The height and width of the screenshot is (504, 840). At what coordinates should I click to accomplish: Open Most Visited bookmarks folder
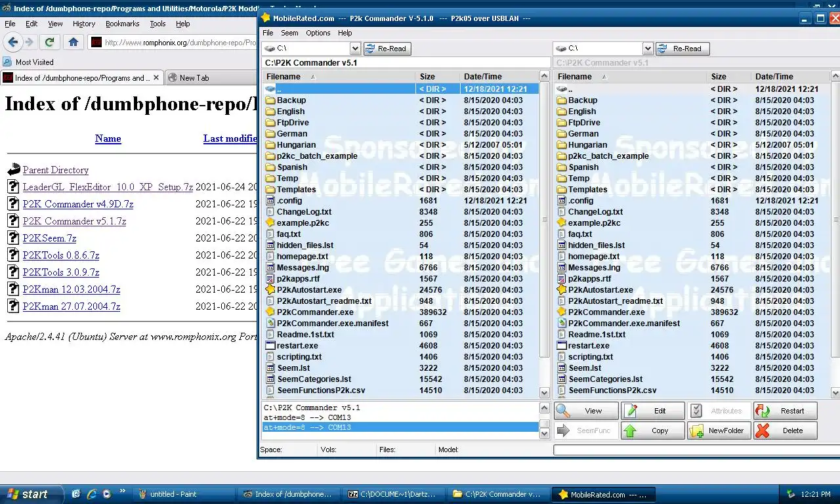[28, 62]
